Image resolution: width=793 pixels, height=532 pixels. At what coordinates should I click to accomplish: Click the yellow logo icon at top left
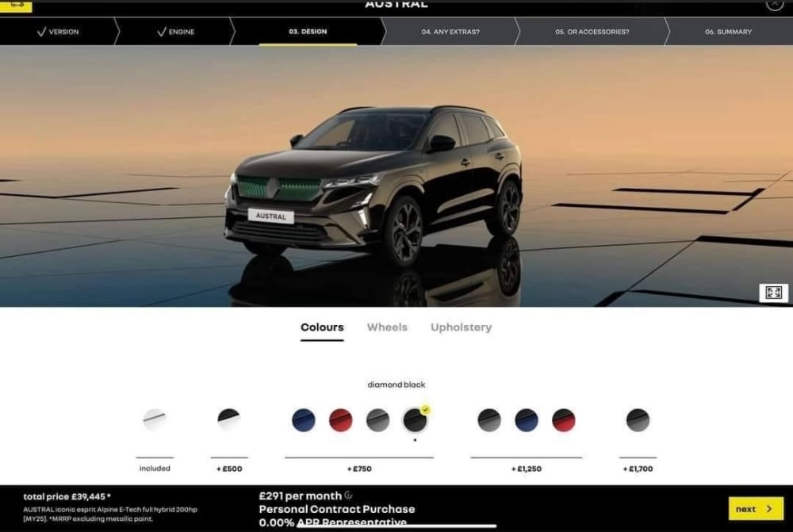coord(16,5)
